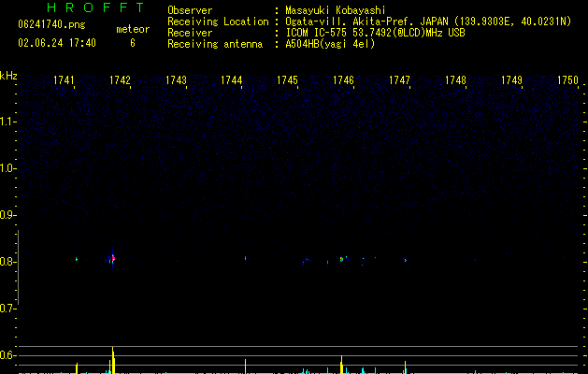Viewport: 588px width, 374px height.
Task: Click the 1742 time axis label
Action: (x=120, y=80)
